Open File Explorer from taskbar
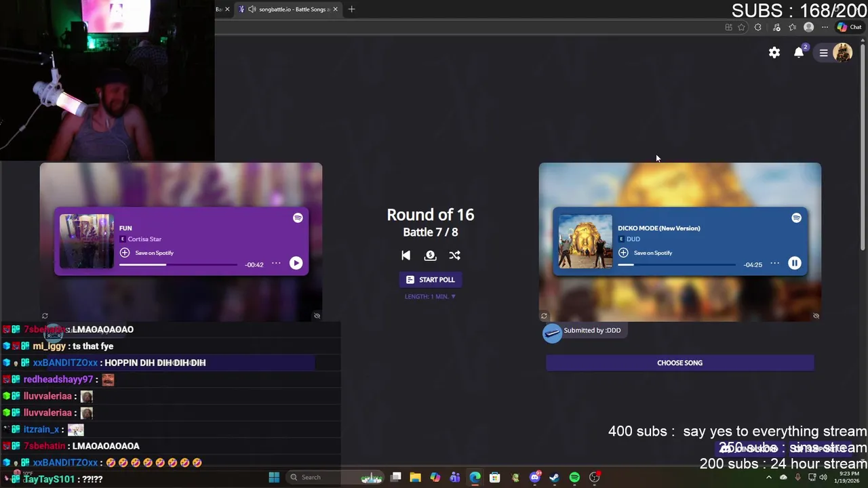 pos(416,477)
